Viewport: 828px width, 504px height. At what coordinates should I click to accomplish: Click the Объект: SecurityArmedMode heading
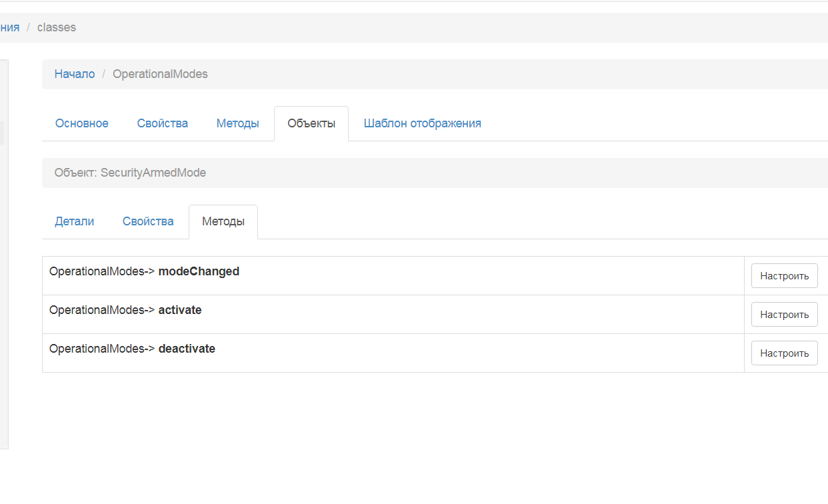(130, 173)
